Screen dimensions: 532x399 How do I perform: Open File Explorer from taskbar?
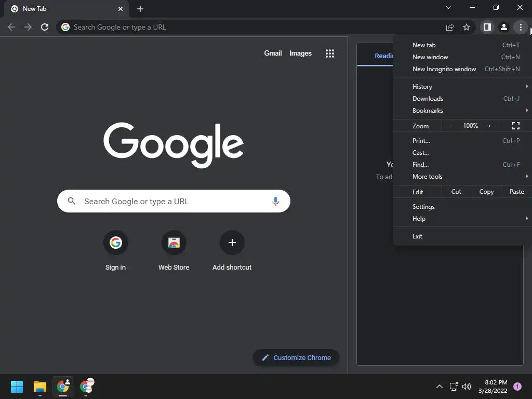[39, 387]
